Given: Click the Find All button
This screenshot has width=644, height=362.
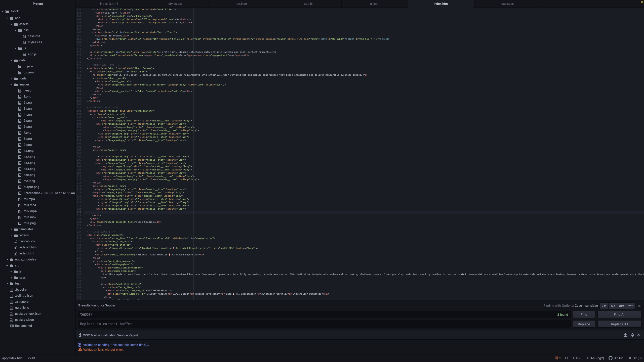Looking at the screenshot, I should [619, 314].
